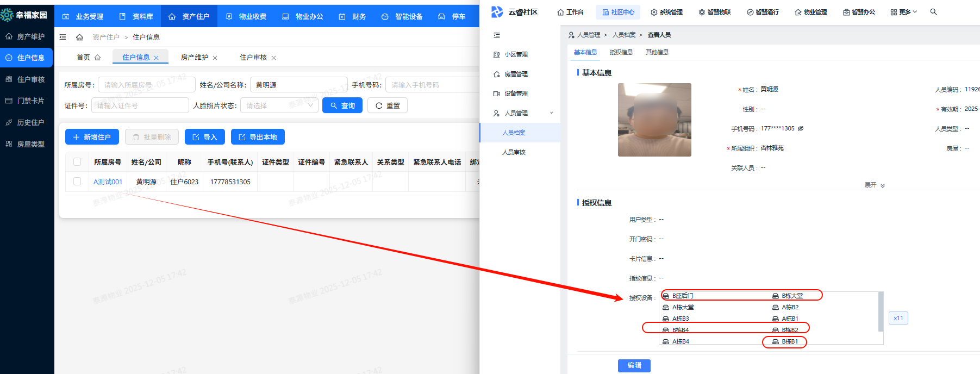The width and height of the screenshot is (980, 374).
Task: Expand basic info with 展开 link
Action: tap(874, 185)
